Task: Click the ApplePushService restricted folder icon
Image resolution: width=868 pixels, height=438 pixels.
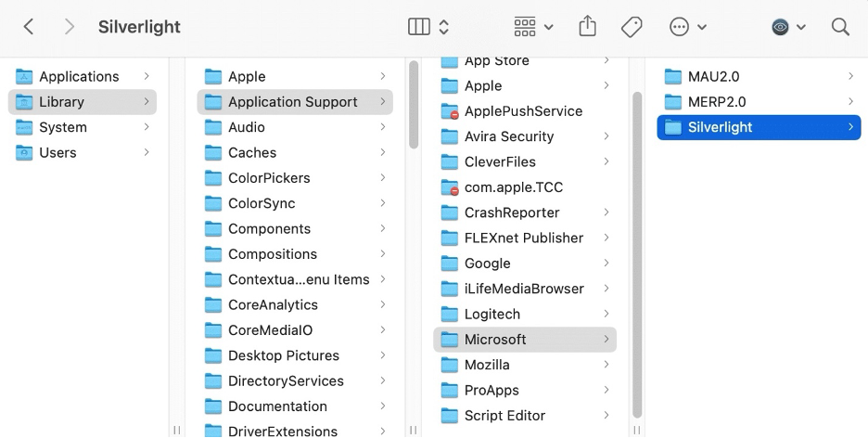Action: 450,111
